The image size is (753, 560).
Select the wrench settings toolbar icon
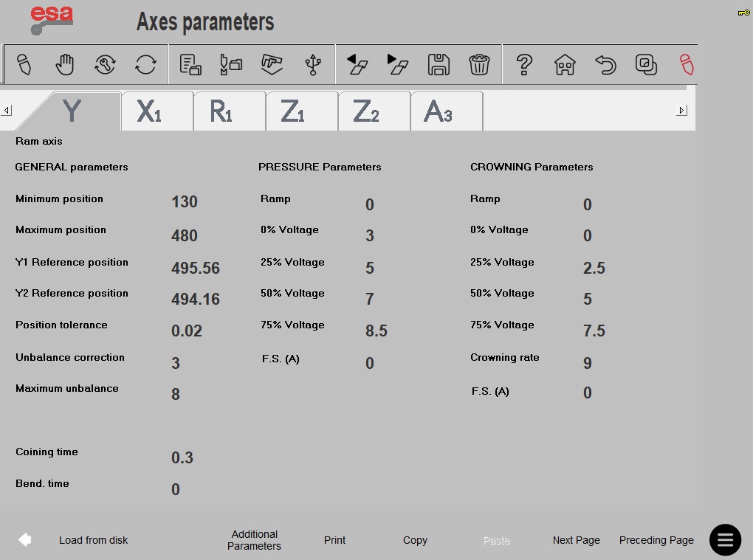click(105, 64)
